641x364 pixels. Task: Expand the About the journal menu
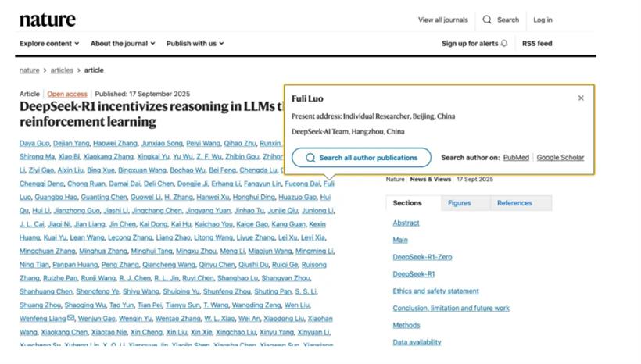[x=123, y=43]
